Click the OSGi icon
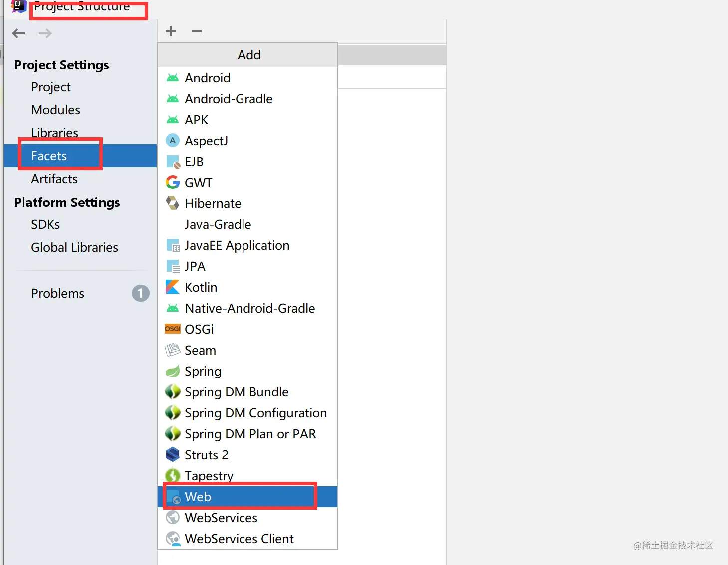Screen dimensions: 728x565 [173, 329]
